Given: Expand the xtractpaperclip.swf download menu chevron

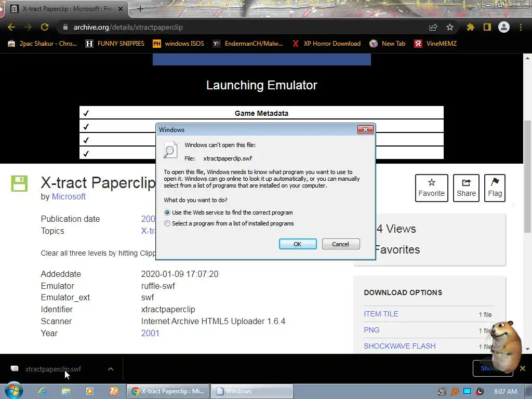Looking at the screenshot, I should point(111,369).
